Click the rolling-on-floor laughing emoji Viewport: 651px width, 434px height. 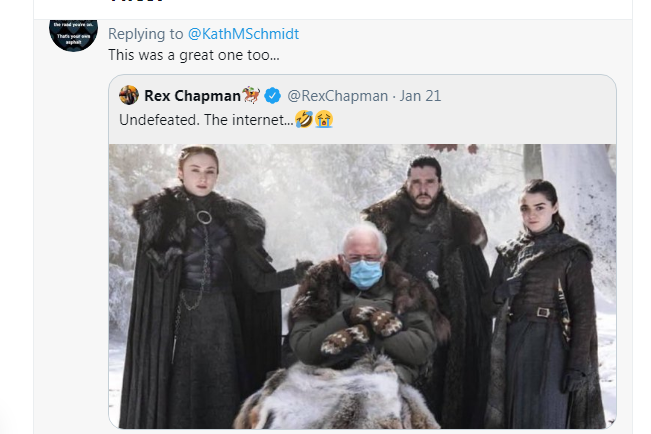coord(302,119)
